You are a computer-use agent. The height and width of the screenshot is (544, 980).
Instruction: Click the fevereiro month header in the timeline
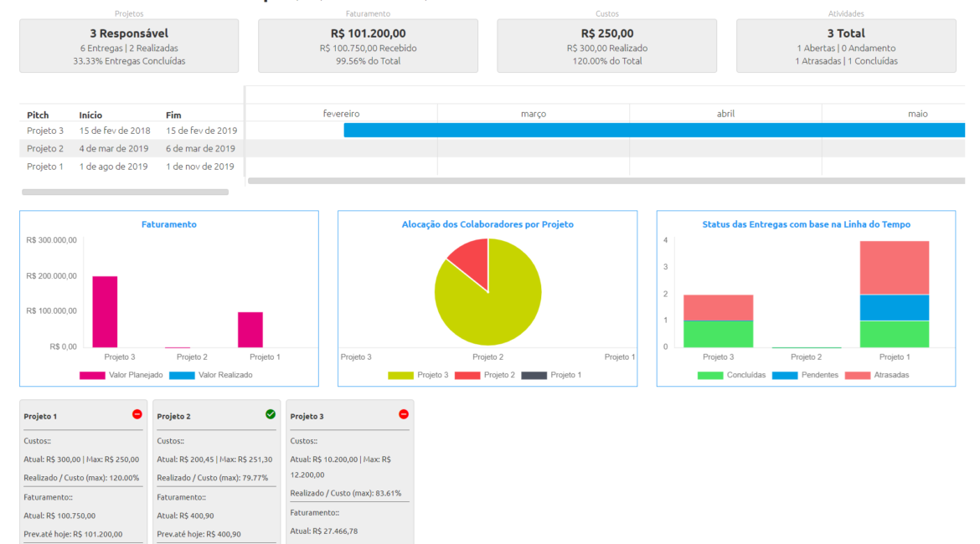point(341,114)
